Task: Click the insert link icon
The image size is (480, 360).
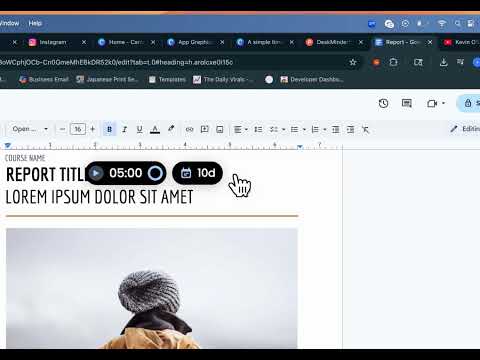Action: (x=189, y=129)
